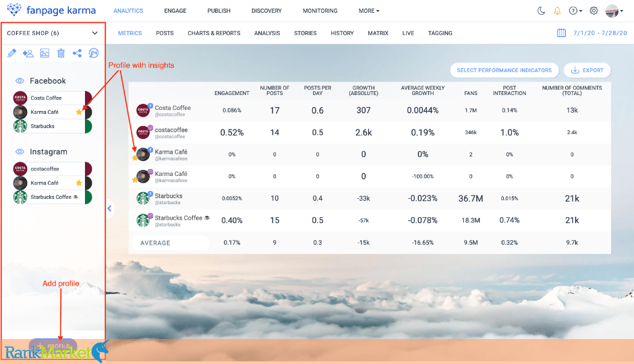634x364 pixels.
Task: Open the STORIES tab
Action: click(x=306, y=33)
